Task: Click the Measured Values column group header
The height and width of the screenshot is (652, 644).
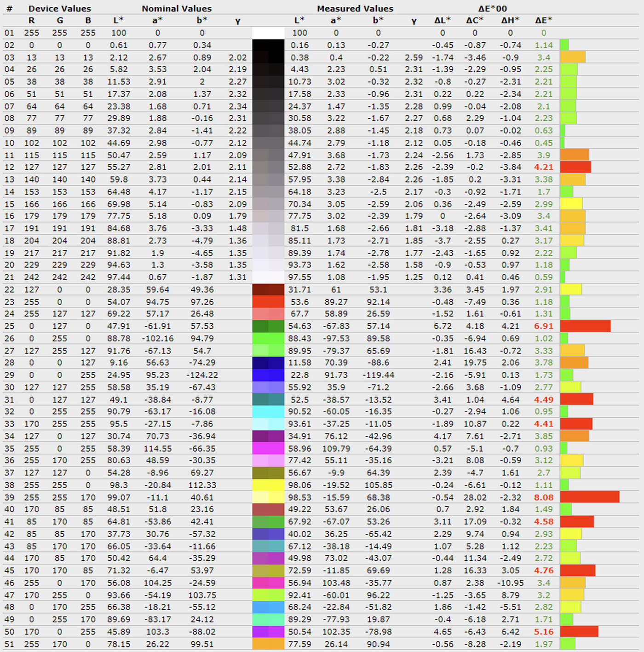Action: pyautogui.click(x=355, y=8)
